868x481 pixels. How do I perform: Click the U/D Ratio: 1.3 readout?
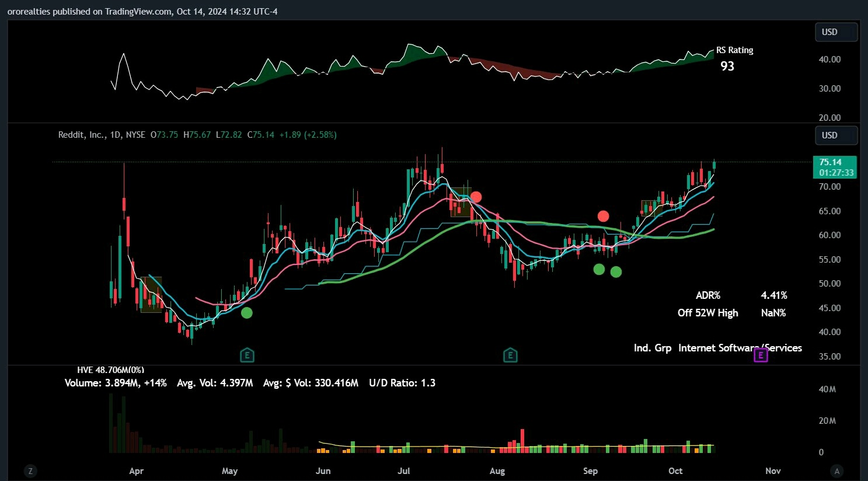point(402,383)
